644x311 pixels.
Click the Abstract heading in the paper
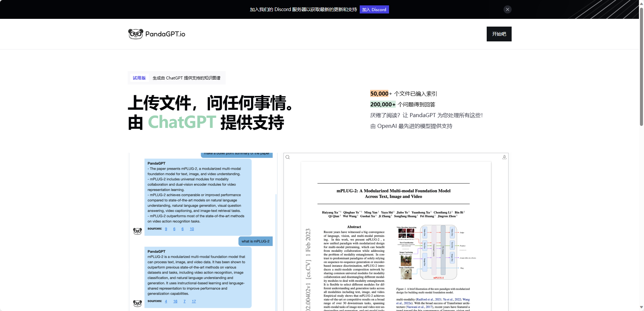click(354, 227)
